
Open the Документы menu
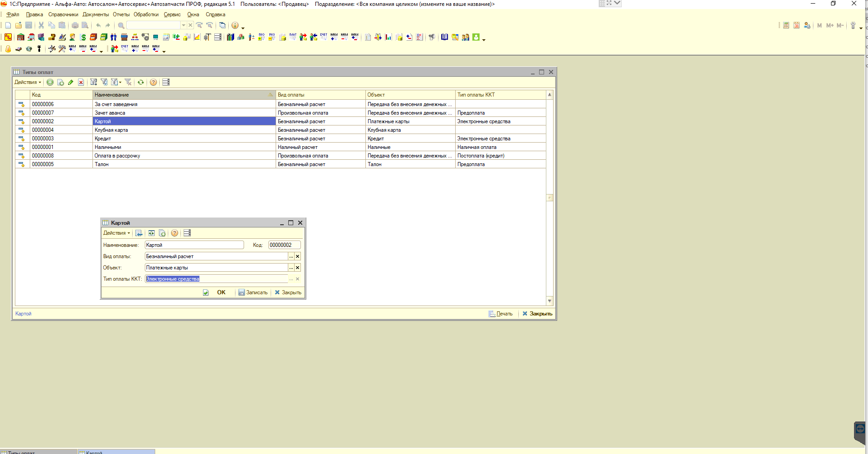(x=96, y=14)
